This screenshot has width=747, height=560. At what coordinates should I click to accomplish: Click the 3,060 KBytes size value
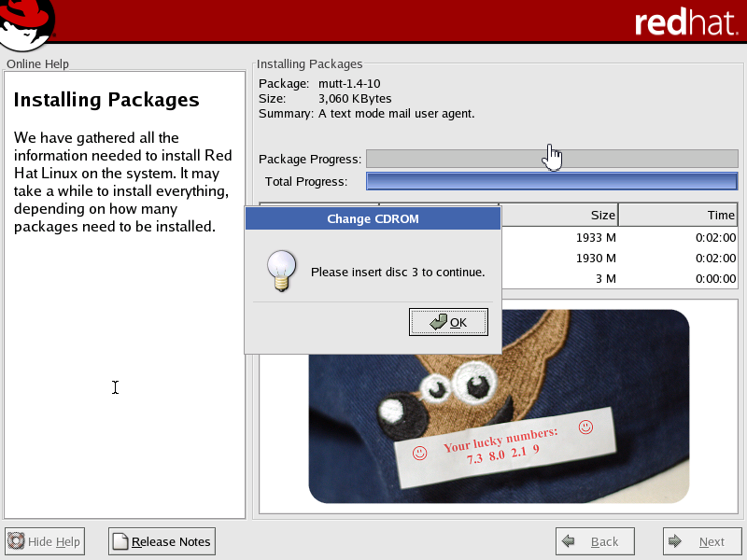pos(355,99)
